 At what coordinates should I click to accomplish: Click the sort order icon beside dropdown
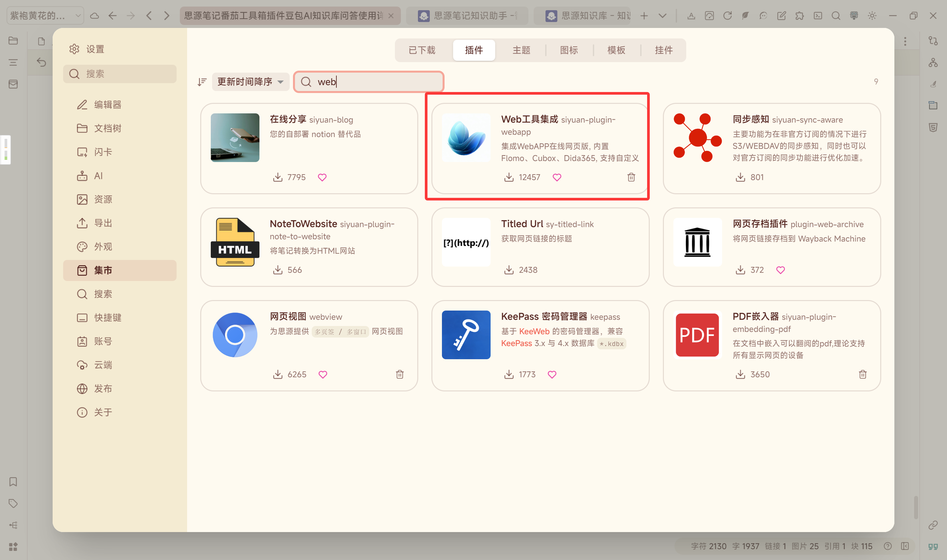pos(202,82)
